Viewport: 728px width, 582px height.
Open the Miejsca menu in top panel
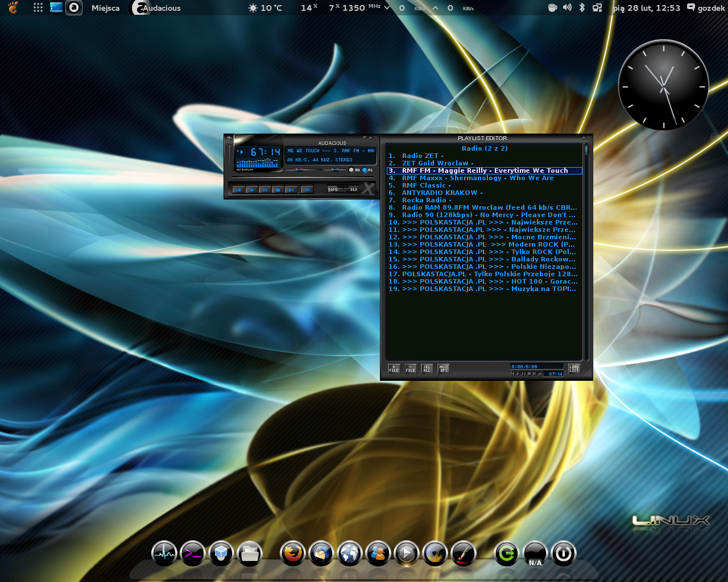[105, 8]
